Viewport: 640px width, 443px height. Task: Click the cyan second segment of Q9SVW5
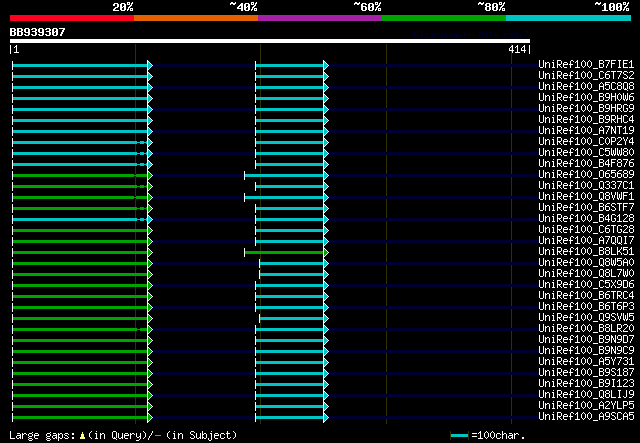pyautogui.click(x=293, y=319)
